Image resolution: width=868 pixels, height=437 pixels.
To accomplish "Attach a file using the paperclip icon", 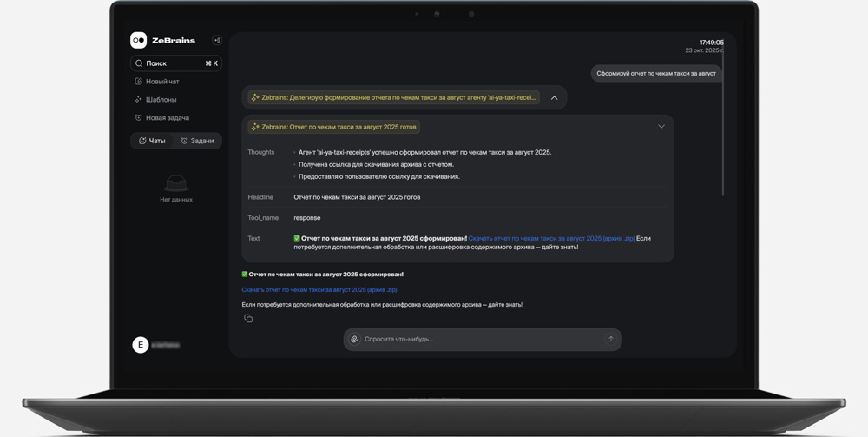I will (354, 339).
